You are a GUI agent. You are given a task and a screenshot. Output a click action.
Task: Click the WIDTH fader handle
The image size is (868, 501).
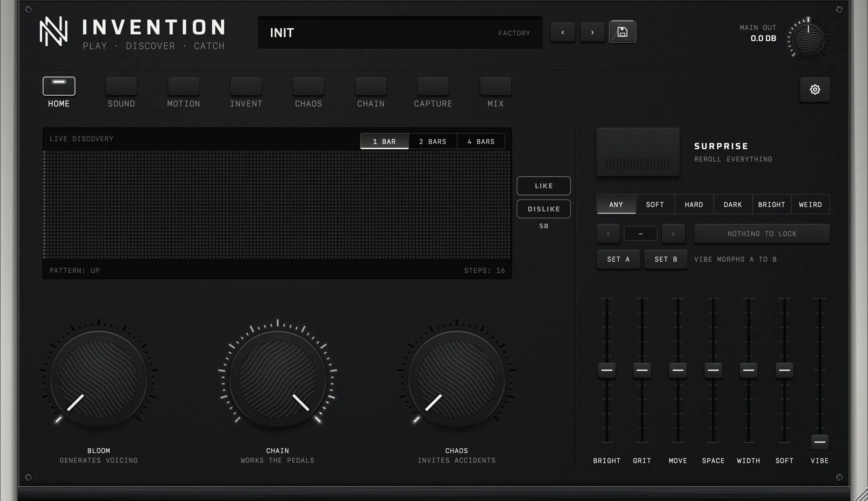748,370
